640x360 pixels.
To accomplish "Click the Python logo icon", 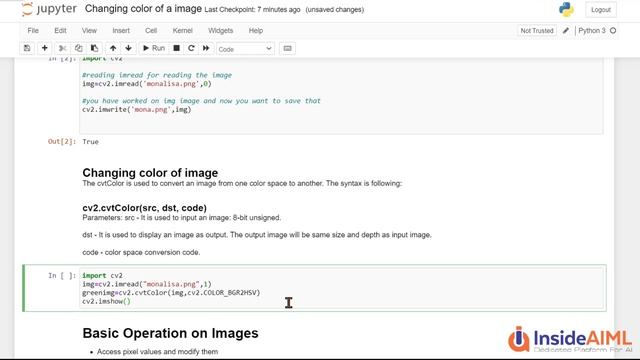I will pos(566,9).
